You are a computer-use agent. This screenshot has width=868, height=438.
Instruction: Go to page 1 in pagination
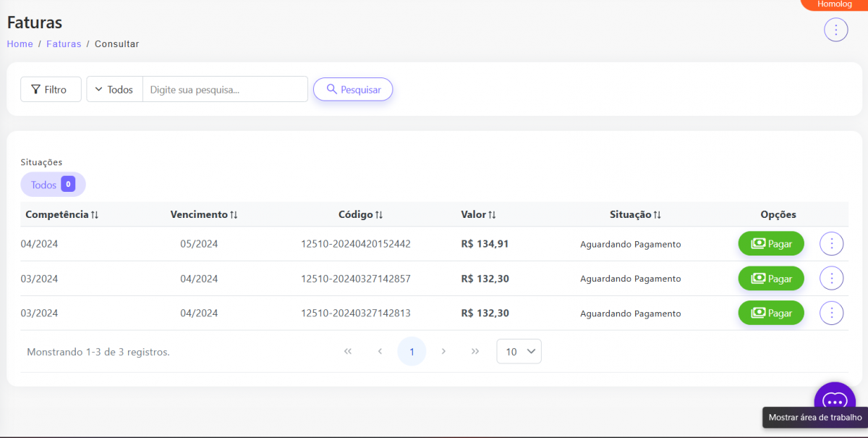[412, 352]
